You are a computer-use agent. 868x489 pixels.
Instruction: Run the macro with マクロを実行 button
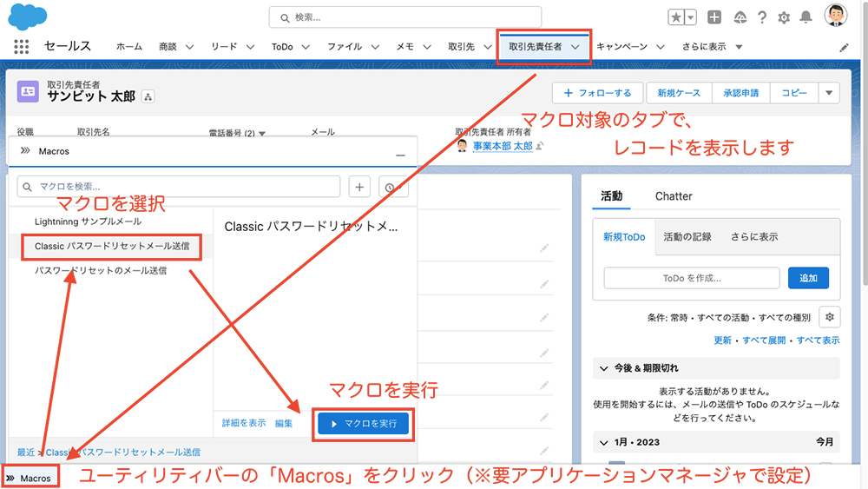coord(364,424)
